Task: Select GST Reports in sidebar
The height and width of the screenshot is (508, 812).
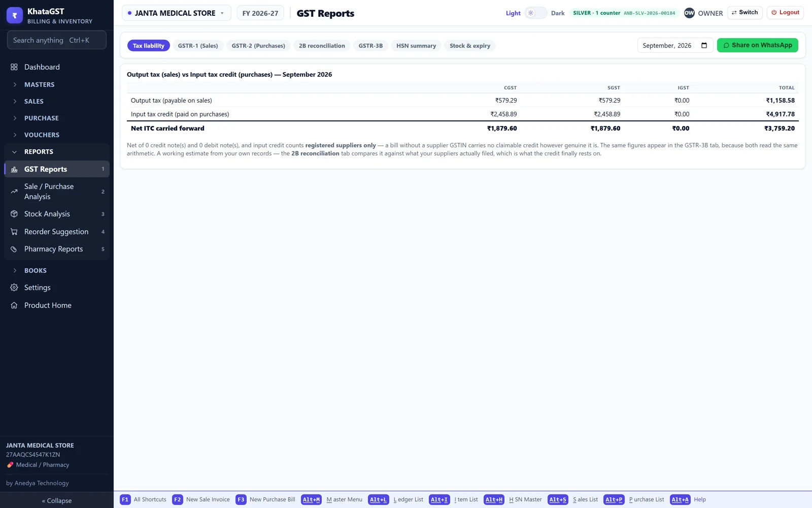Action: point(57,169)
